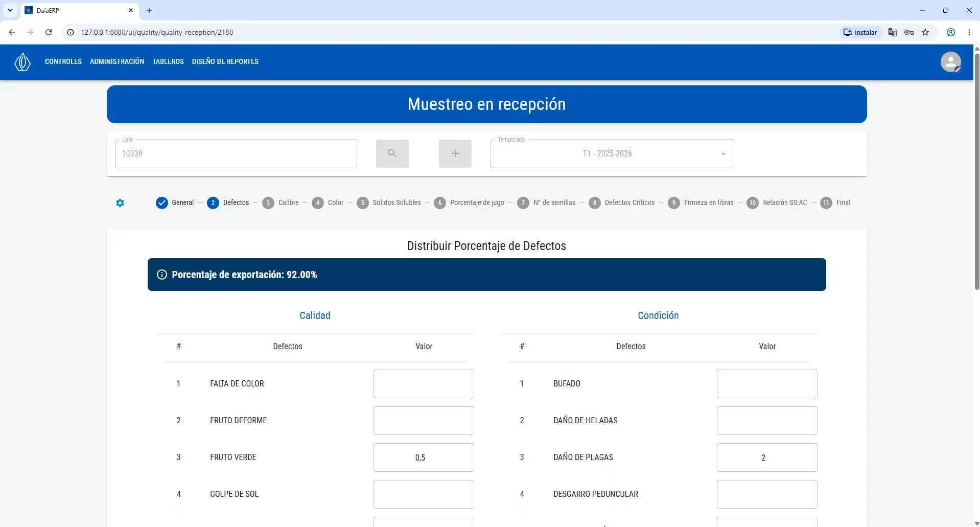Viewport: 980px width, 527px height.
Task: Click the FRUTO DEFORME value field
Action: click(424, 421)
